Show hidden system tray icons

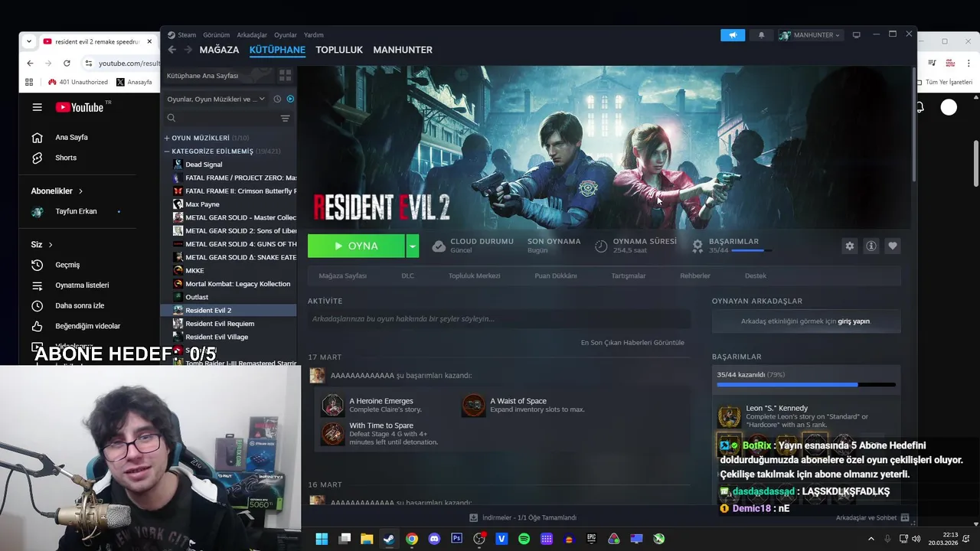(871, 539)
